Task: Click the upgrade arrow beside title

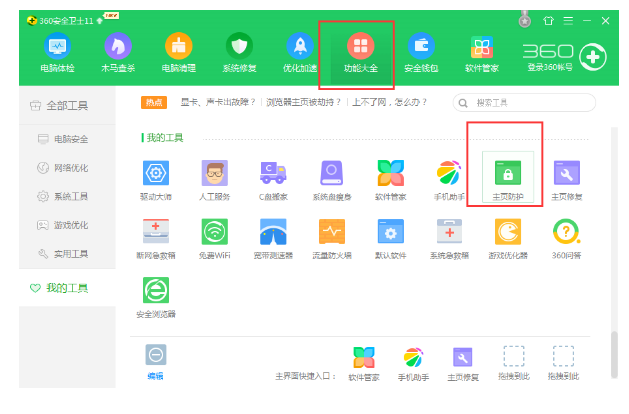Action: 99,20
